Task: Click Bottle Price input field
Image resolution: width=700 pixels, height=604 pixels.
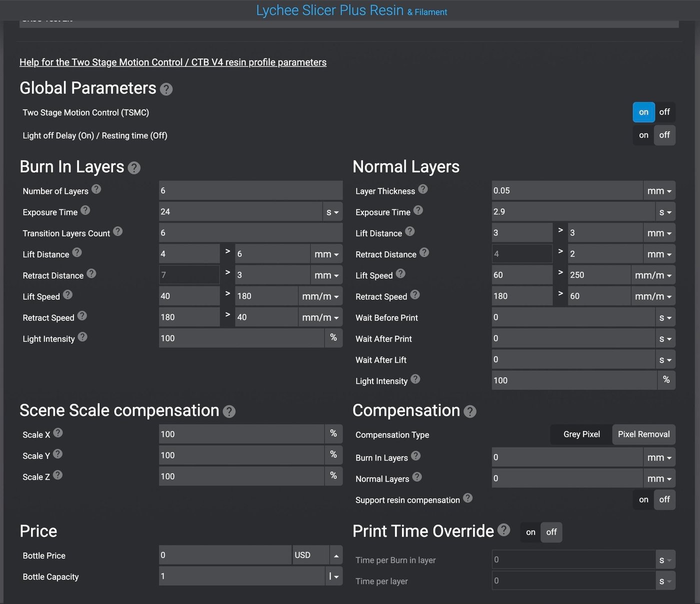Action: point(225,555)
